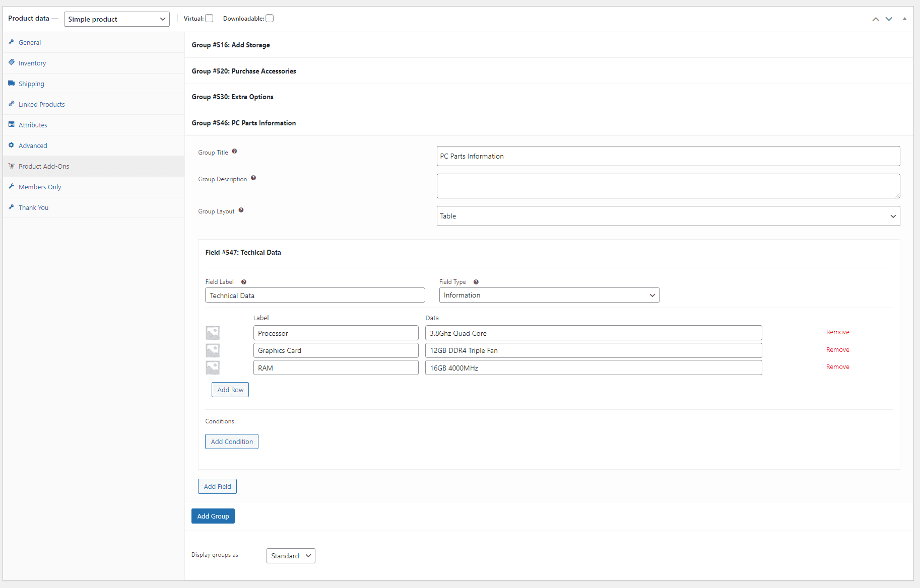Click the Linked Products link icon
The width and height of the screenshot is (920, 588).
pyautogui.click(x=12, y=104)
